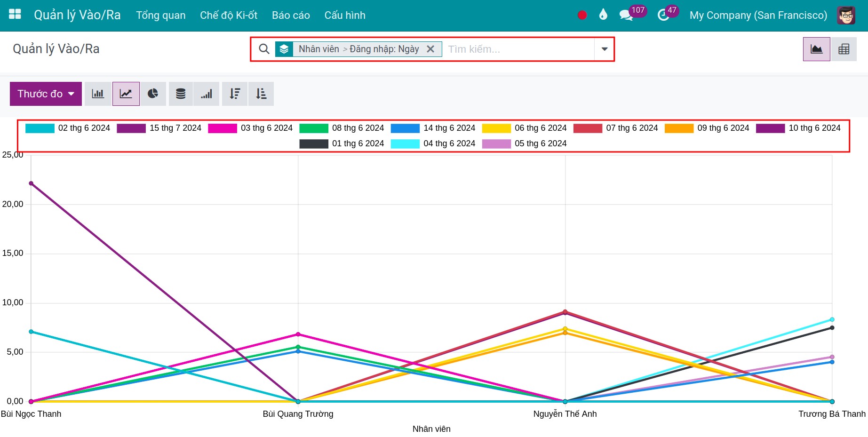This screenshot has height=437, width=868.
Task: Toggle the 10 thg 6 2024 legend entry
Action: coord(798,128)
